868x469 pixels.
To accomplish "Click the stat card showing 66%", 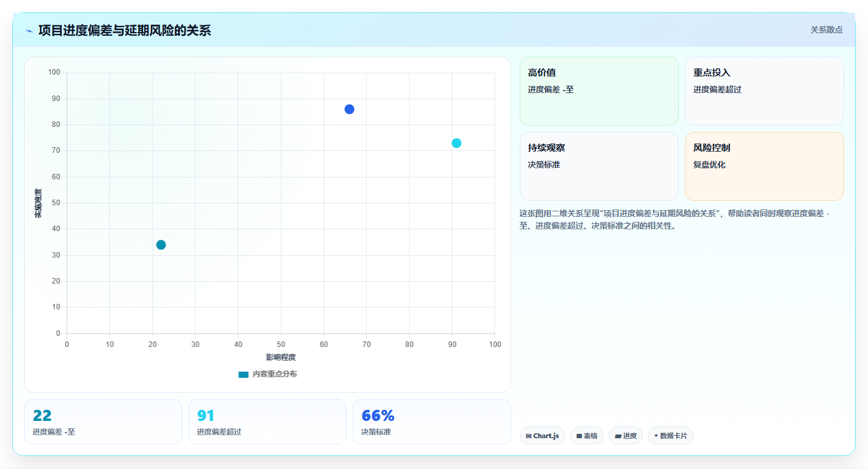I will pyautogui.click(x=432, y=422).
